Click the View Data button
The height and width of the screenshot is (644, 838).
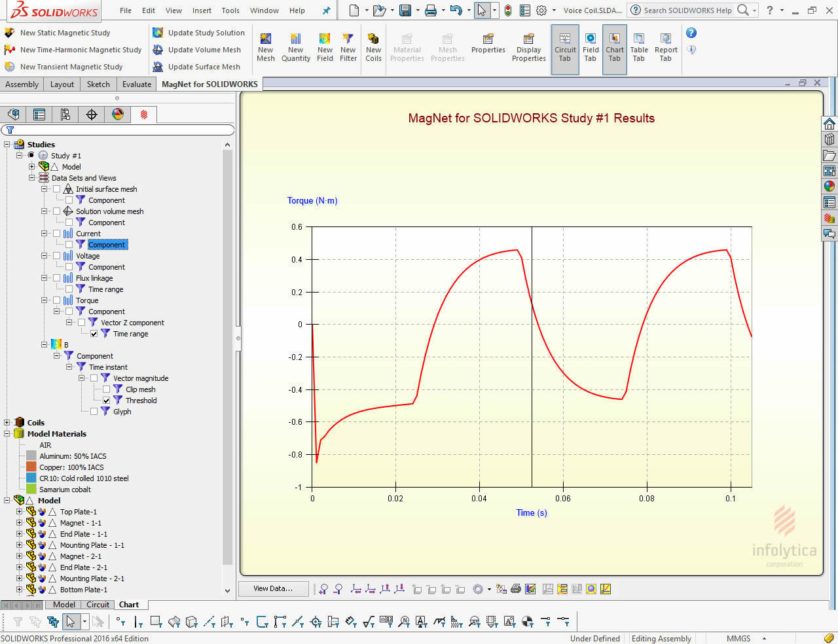[x=273, y=588]
